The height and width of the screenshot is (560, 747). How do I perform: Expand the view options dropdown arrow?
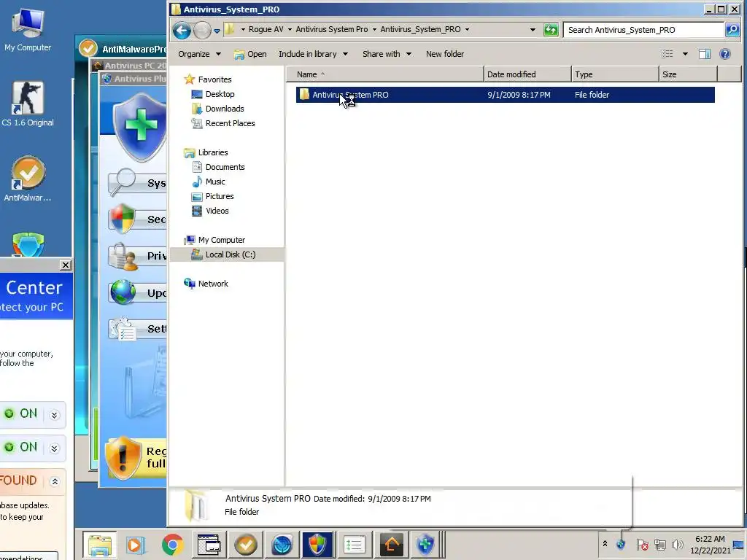pyautogui.click(x=685, y=54)
